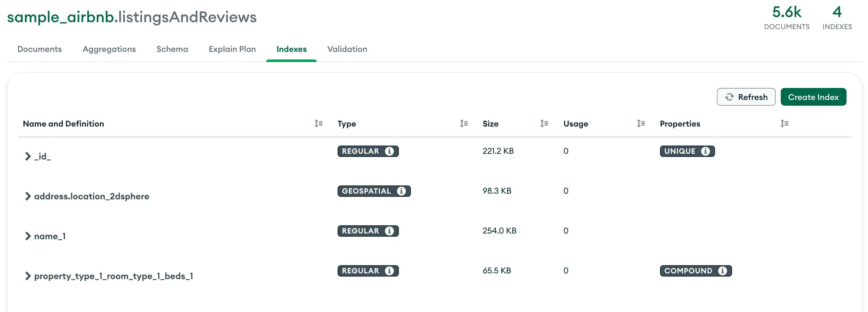
Task: Open info tooltip on the UNIQUE badge
Action: (x=706, y=151)
